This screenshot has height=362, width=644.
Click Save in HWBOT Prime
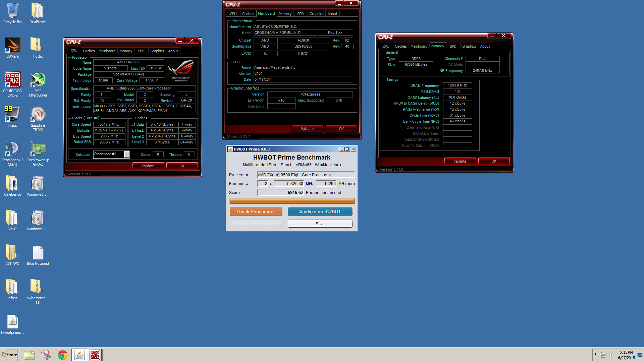(320, 224)
